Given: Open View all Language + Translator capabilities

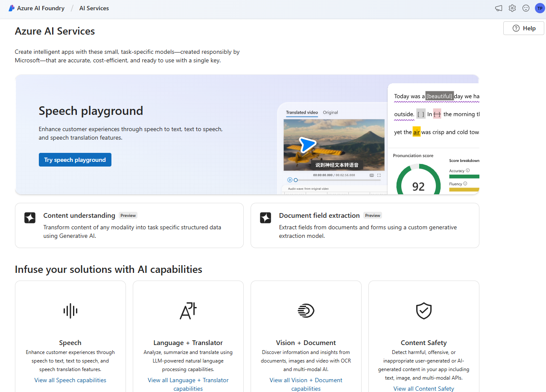Looking at the screenshot, I should click(188, 384).
